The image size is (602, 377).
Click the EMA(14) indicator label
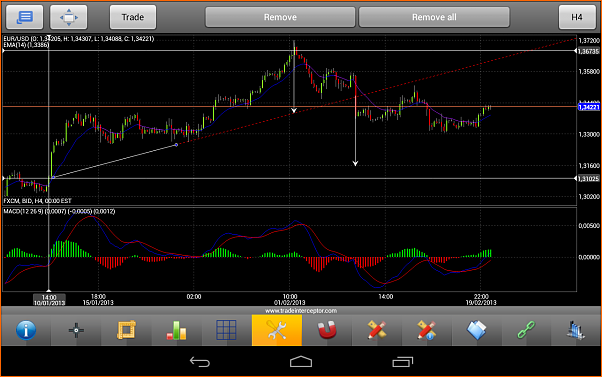(26, 45)
